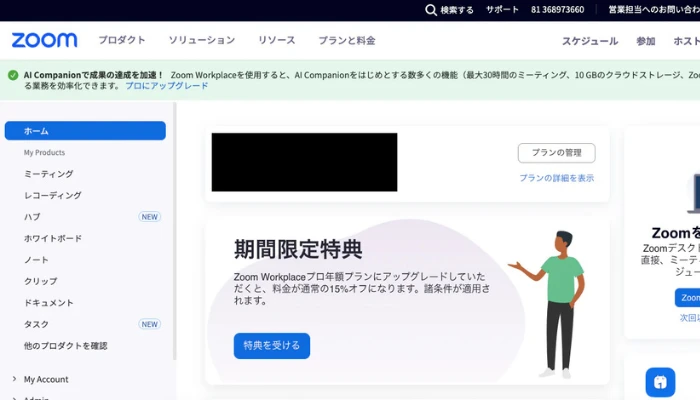Open the リソース menu

pyautogui.click(x=277, y=40)
